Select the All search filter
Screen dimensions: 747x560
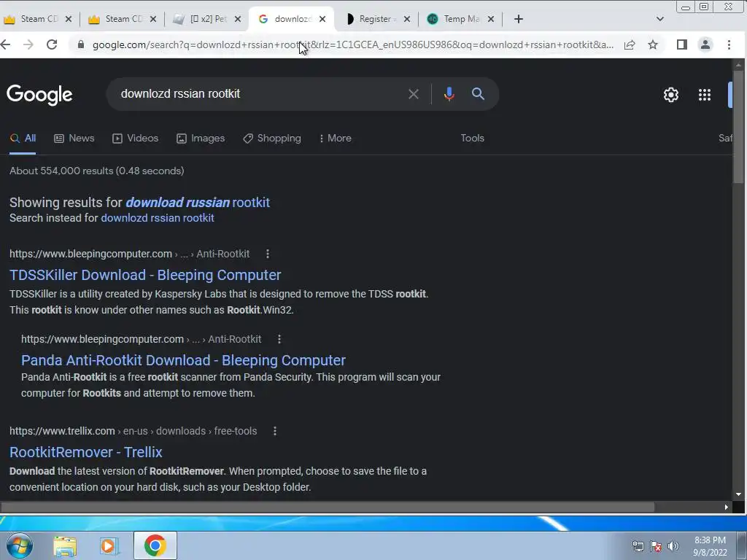(x=23, y=138)
